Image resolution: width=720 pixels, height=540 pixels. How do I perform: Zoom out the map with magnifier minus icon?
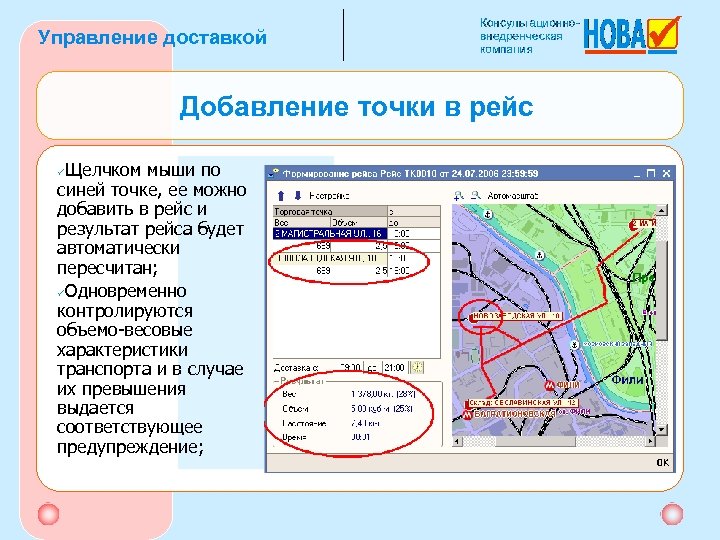(x=476, y=196)
